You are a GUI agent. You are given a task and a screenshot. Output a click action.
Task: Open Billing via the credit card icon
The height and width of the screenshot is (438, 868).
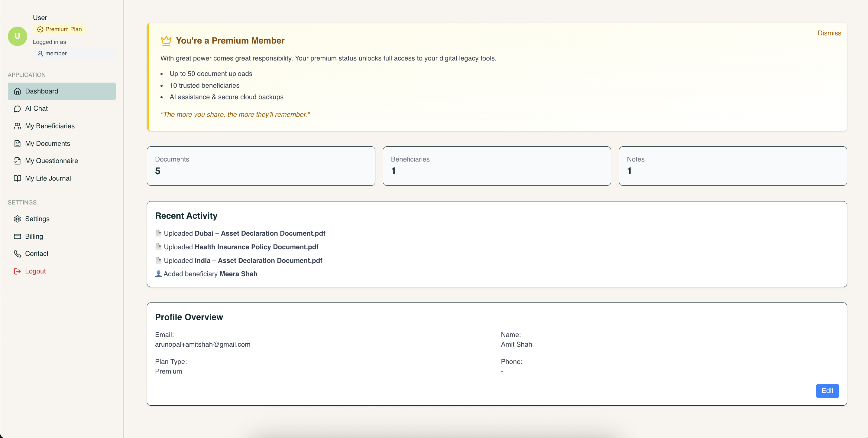pos(18,236)
